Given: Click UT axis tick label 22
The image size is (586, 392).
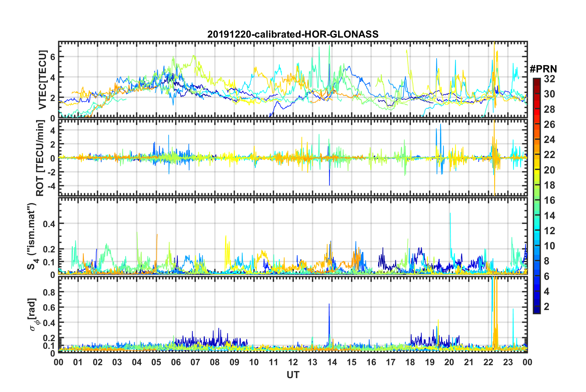Looking at the screenshot, I should [x=488, y=362].
